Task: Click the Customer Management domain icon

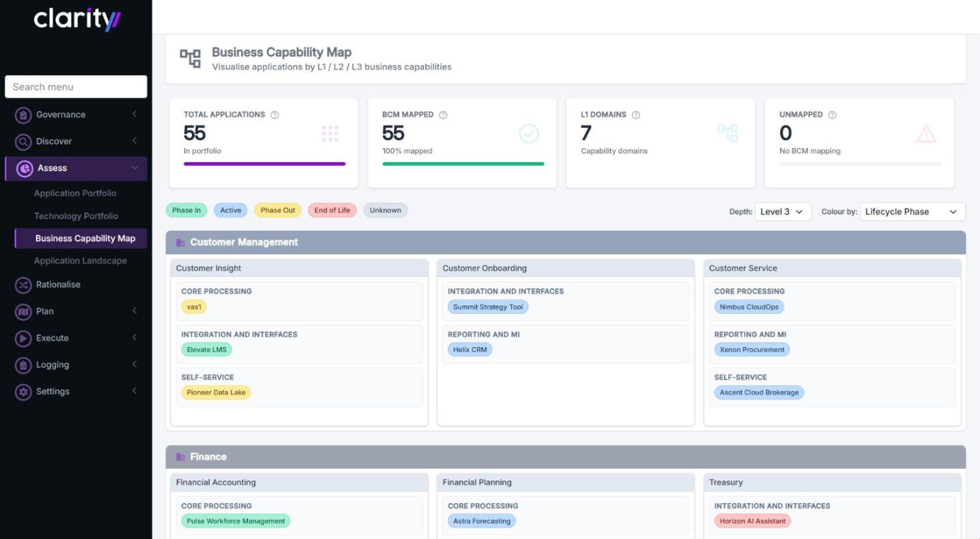Action: coord(180,242)
